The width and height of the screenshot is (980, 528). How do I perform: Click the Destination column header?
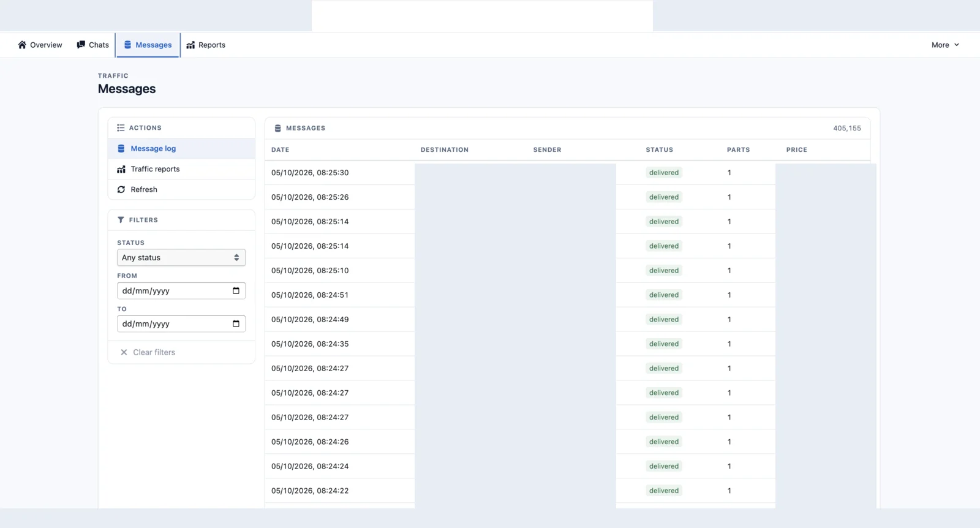(x=445, y=149)
